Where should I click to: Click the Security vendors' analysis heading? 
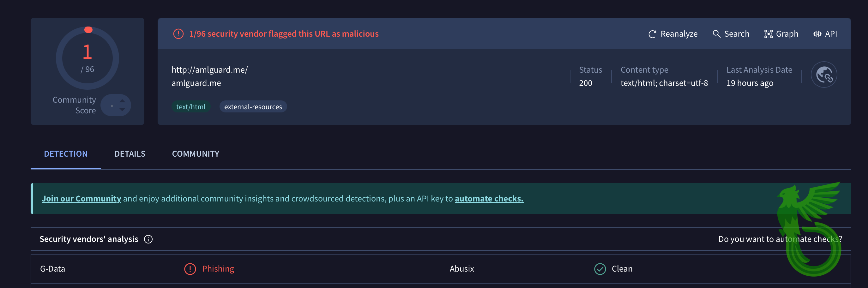(89, 239)
